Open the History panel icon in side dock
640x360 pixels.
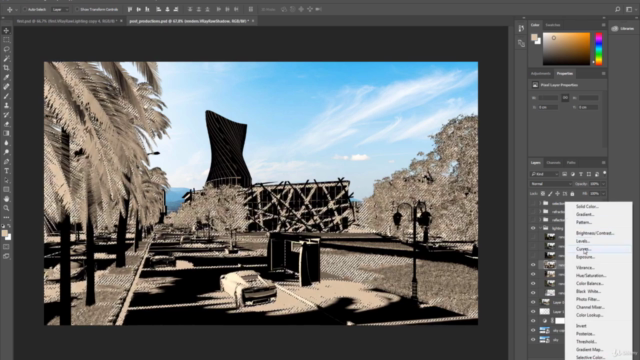click(x=521, y=28)
